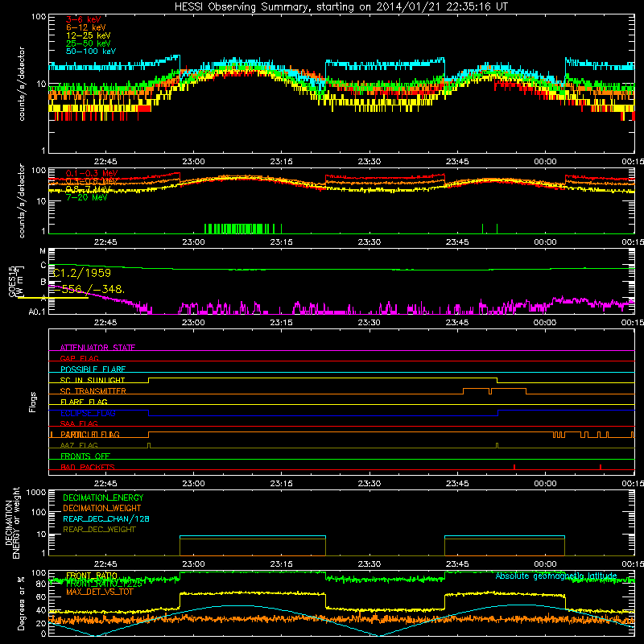Image resolution: width=644 pixels, height=644 pixels.
Task: Select the A0.1 tick label on GOES axis
Action: click(x=37, y=312)
